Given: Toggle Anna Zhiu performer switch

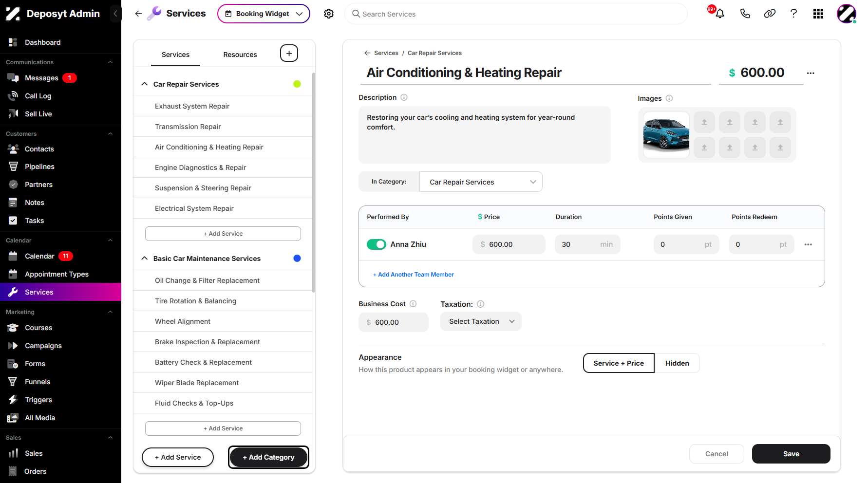Looking at the screenshot, I should pyautogui.click(x=377, y=244).
